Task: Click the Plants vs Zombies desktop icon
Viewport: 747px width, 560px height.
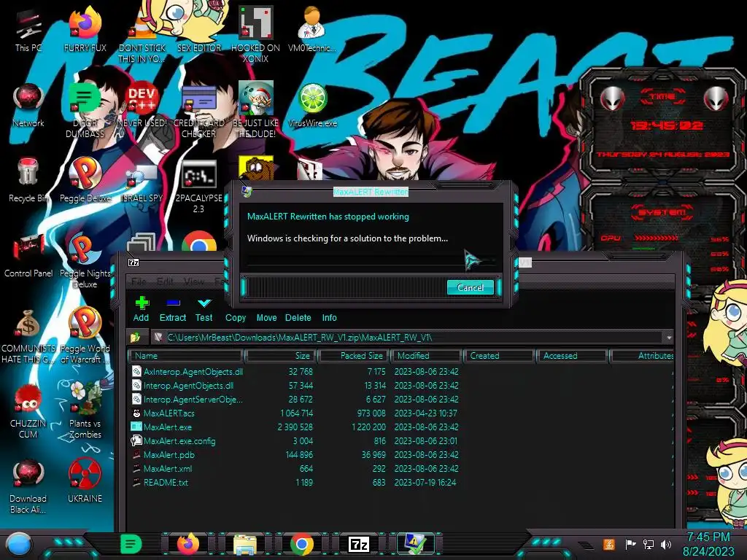Action: coord(85,411)
